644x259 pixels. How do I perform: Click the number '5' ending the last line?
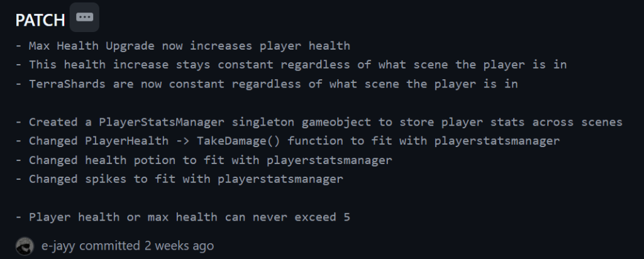347,217
